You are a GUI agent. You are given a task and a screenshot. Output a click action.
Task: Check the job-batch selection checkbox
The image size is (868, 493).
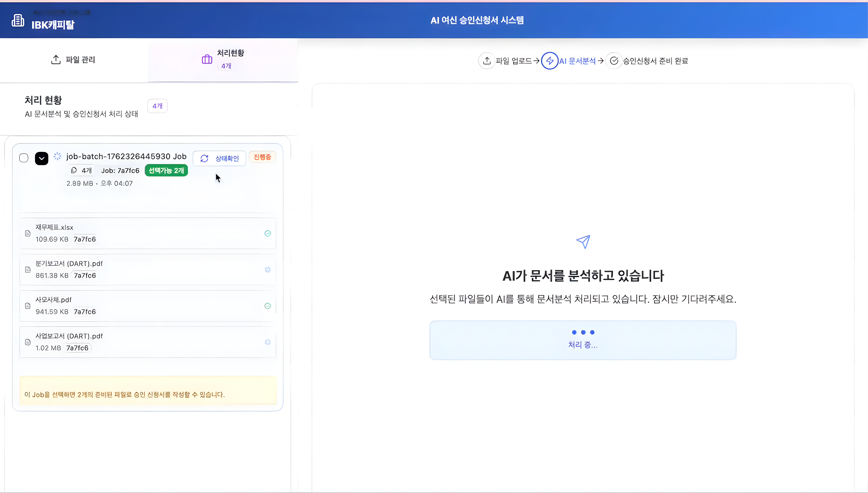[24, 158]
